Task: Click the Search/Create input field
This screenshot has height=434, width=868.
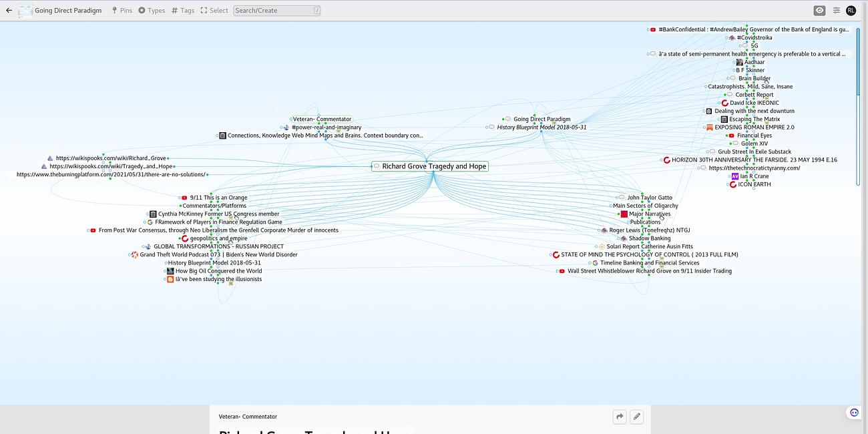Action: click(x=277, y=11)
